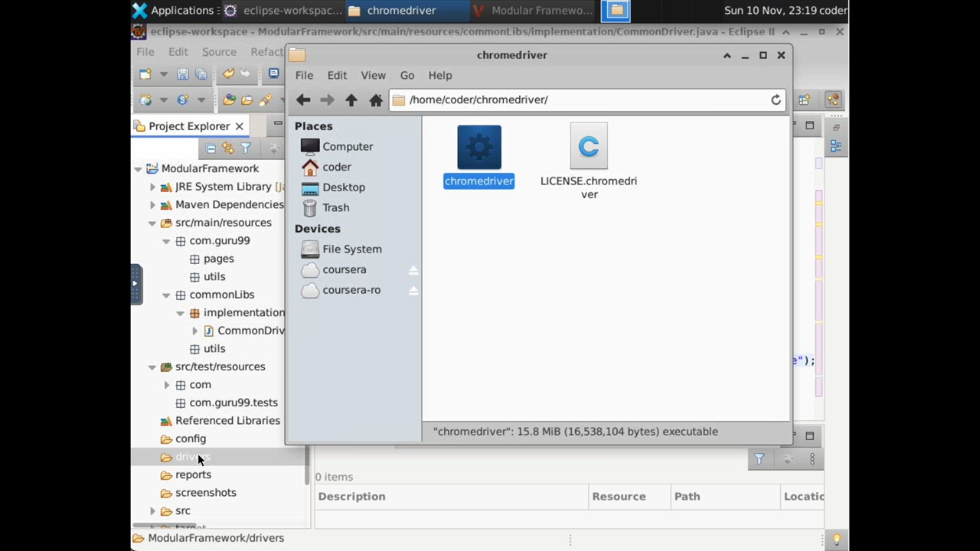Go to home folder in file manager

[x=376, y=99]
